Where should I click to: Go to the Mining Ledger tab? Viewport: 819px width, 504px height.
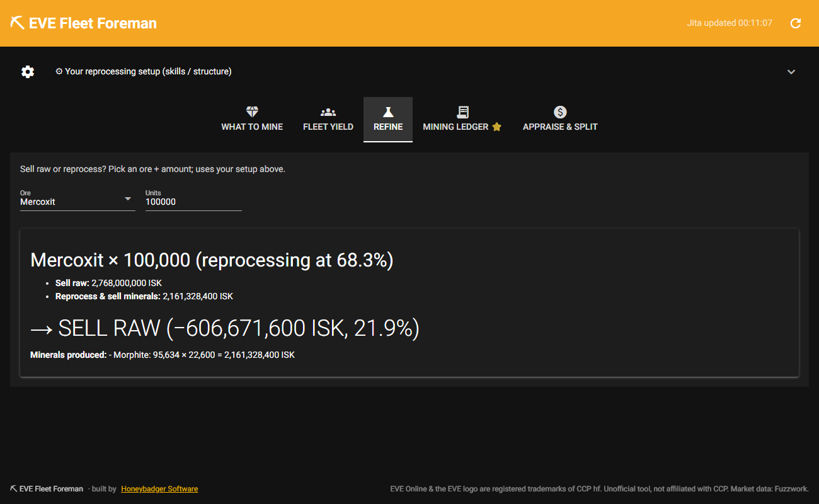coord(462,120)
